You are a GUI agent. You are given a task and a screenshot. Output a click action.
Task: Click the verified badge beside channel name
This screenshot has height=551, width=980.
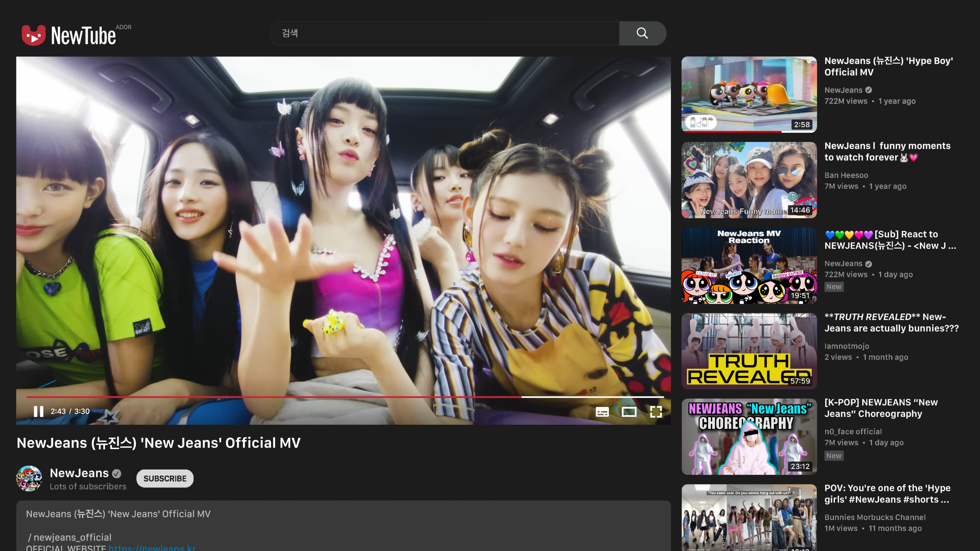[117, 473]
